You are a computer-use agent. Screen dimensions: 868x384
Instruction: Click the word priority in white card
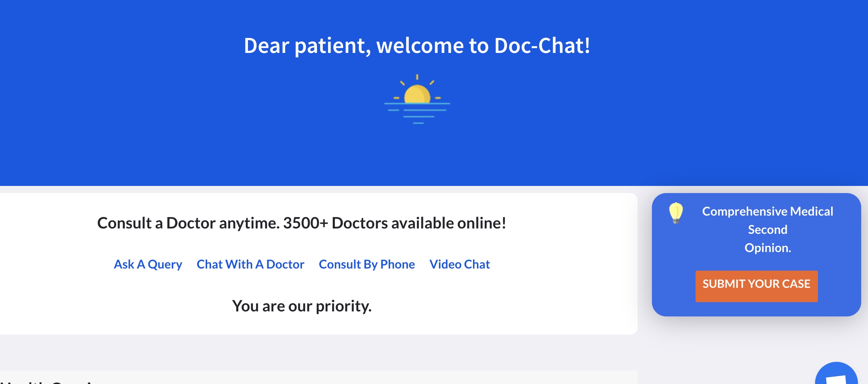(343, 306)
